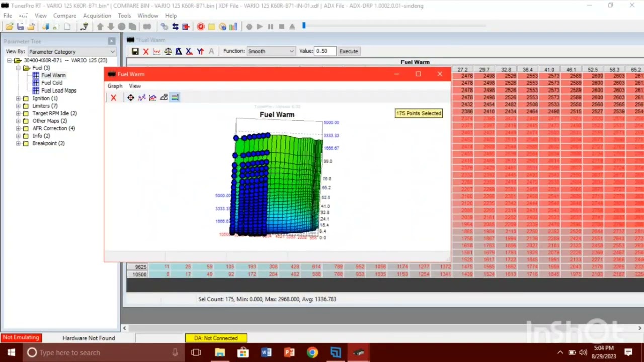Click the 3D surface wireframe graph icon
Image resolution: width=644 pixels, height=362 pixels.
[164, 97]
